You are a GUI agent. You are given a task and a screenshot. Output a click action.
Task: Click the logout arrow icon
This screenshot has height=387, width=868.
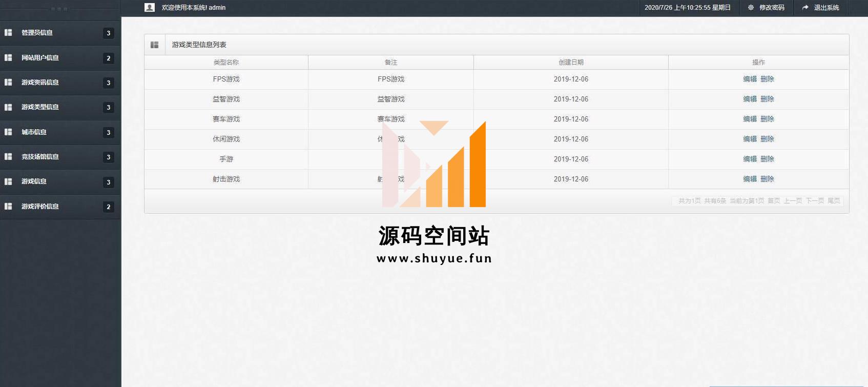tap(805, 8)
